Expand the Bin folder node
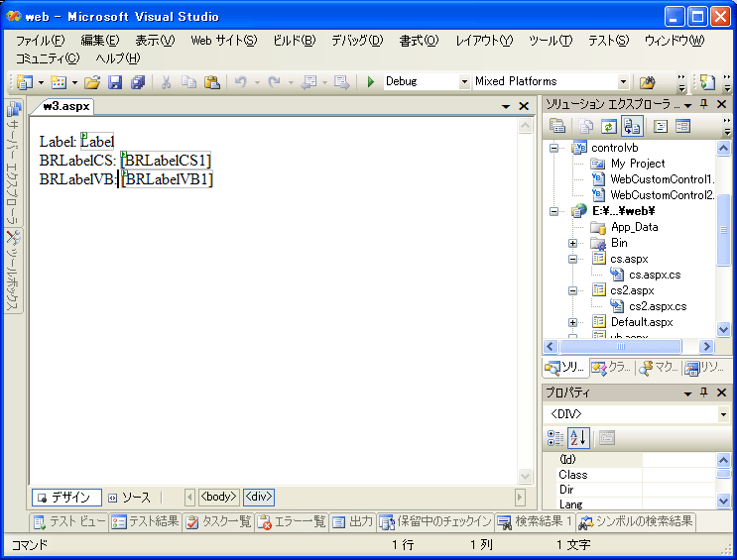 pos(572,244)
